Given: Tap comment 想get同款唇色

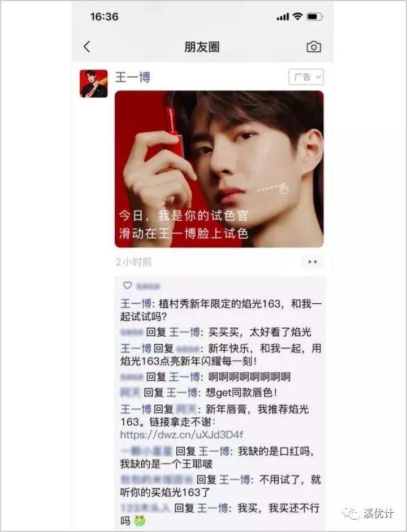Looking at the screenshot, I should (241, 393).
